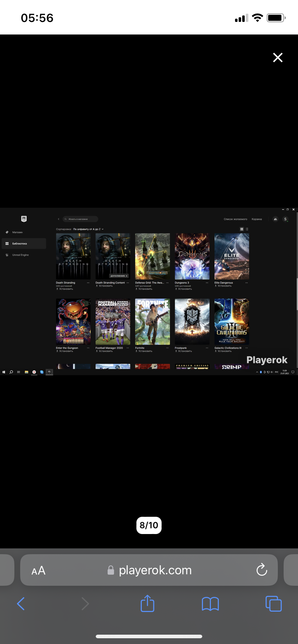The height and width of the screenshot is (644, 298).
Task: Select Библиотека in the sidebar
Action: (24, 244)
